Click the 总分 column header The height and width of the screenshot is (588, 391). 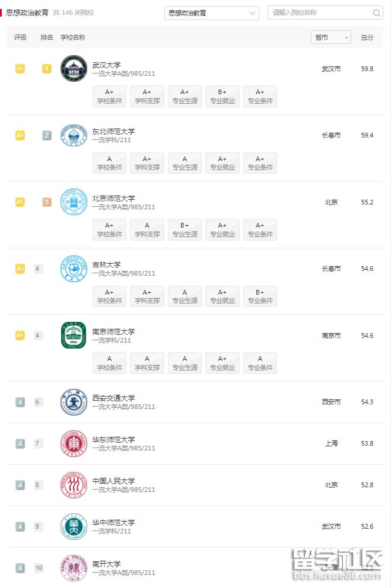click(367, 37)
